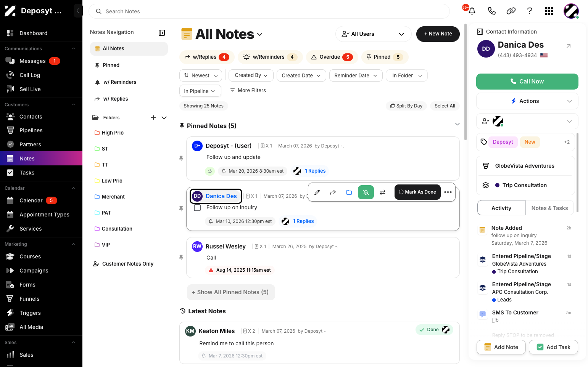Image resolution: width=588 pixels, height=367 pixels.
Task: Click the New Note button
Action: coord(438,34)
